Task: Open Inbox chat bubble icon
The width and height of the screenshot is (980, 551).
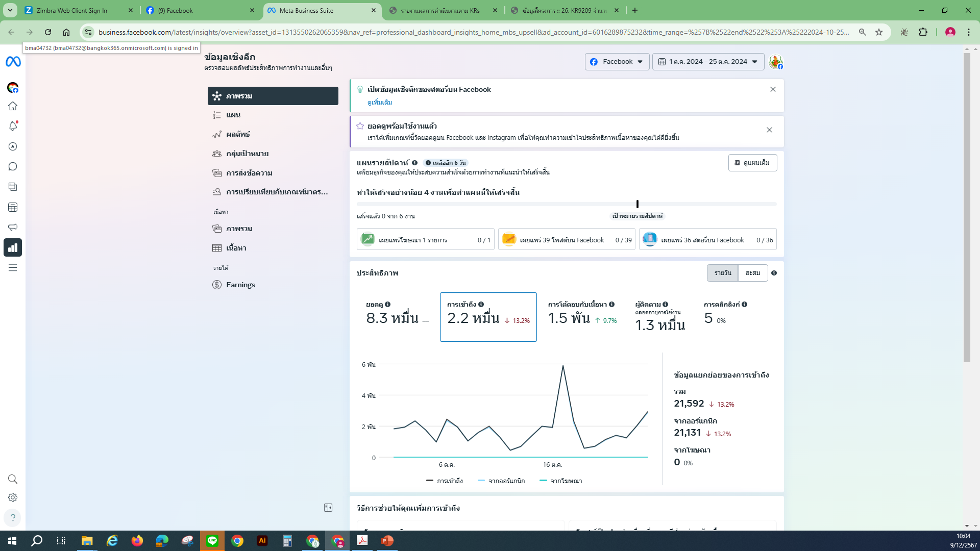Action: pos(13,167)
